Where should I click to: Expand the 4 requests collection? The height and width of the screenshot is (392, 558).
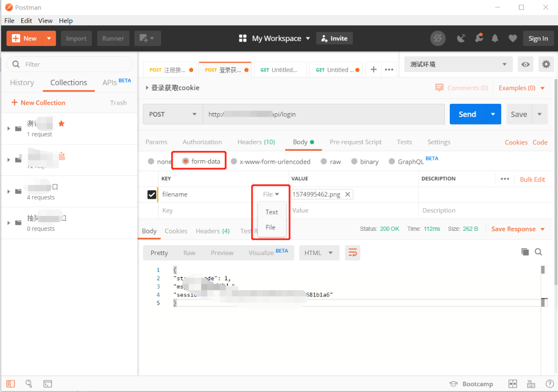coord(8,191)
